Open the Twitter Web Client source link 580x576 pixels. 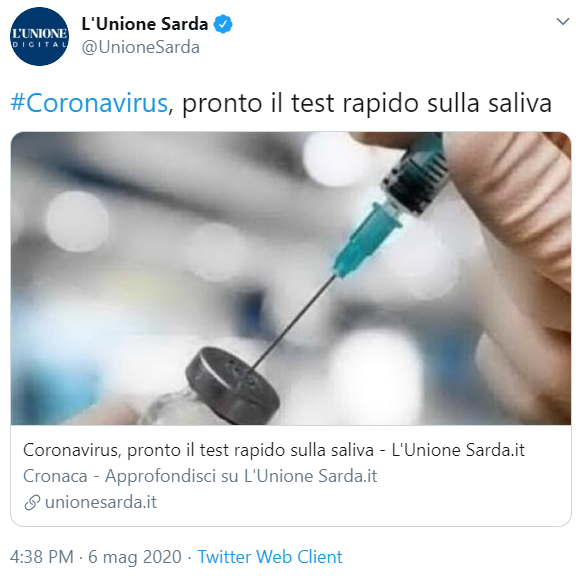click(x=270, y=557)
